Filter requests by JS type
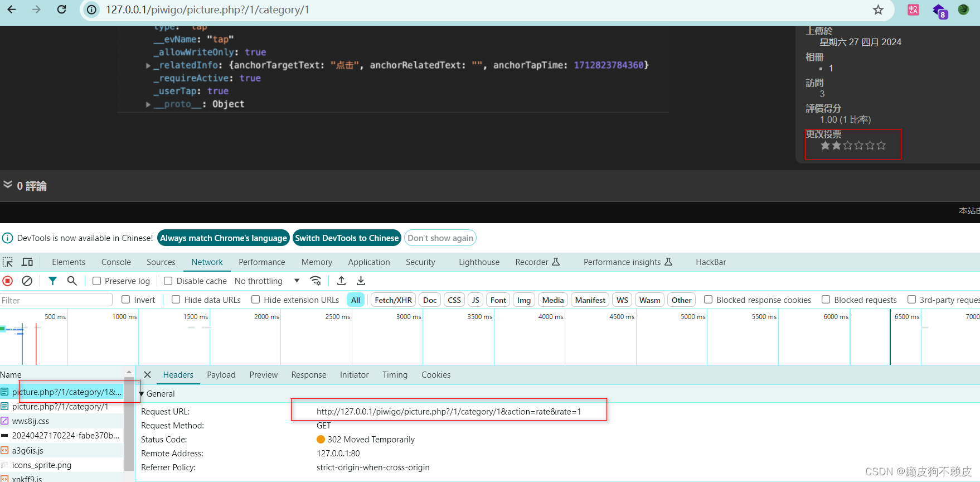Viewport: 980px width, 482px height. 476,300
